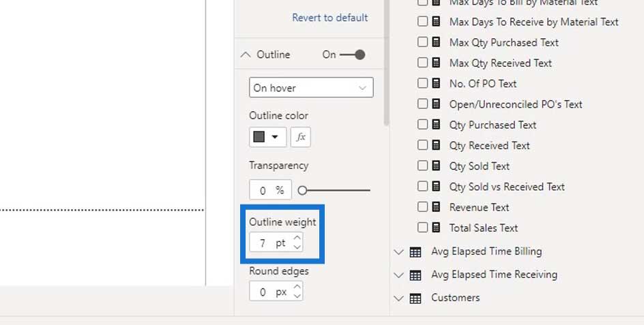Image resolution: width=644 pixels, height=325 pixels.
Task: Click the table icon for Customers
Action: 415,298
